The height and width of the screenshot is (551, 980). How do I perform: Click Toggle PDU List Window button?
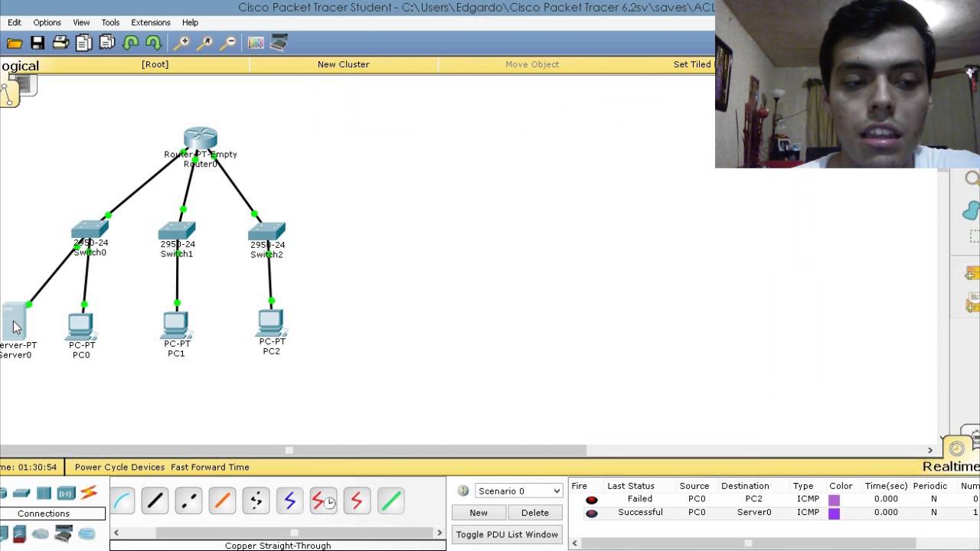pyautogui.click(x=507, y=534)
